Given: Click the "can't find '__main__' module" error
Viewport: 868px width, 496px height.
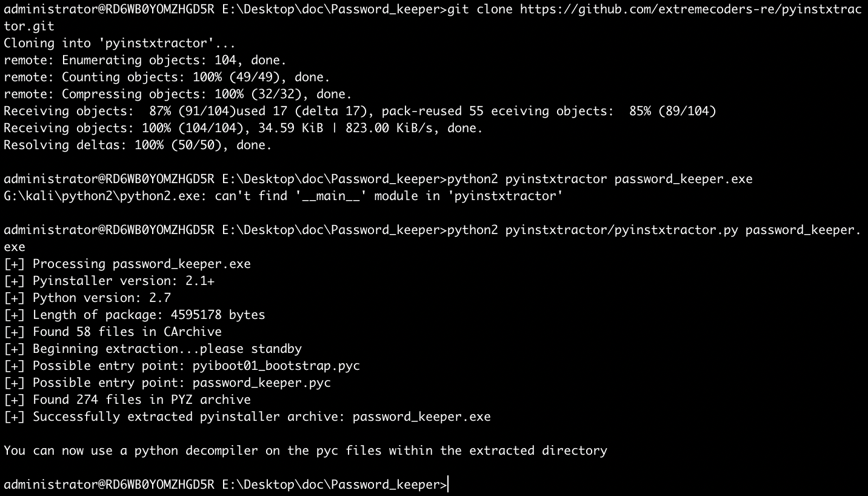Looking at the screenshot, I should [x=388, y=196].
